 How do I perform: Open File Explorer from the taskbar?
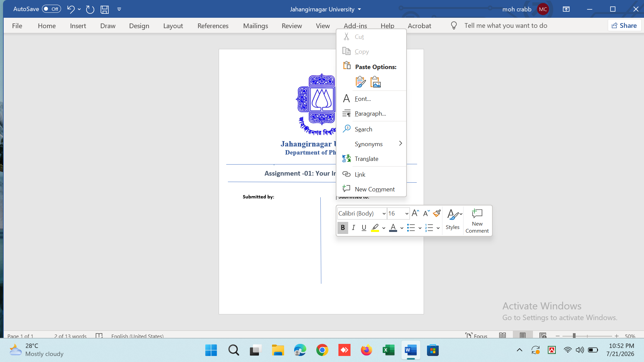(278, 350)
